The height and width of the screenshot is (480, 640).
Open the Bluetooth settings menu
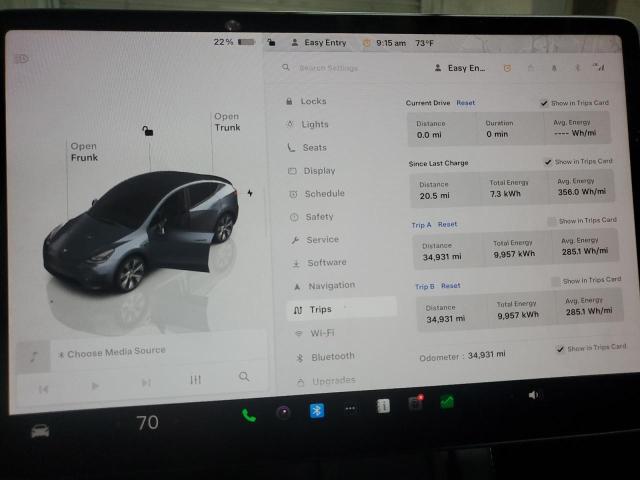(325, 357)
